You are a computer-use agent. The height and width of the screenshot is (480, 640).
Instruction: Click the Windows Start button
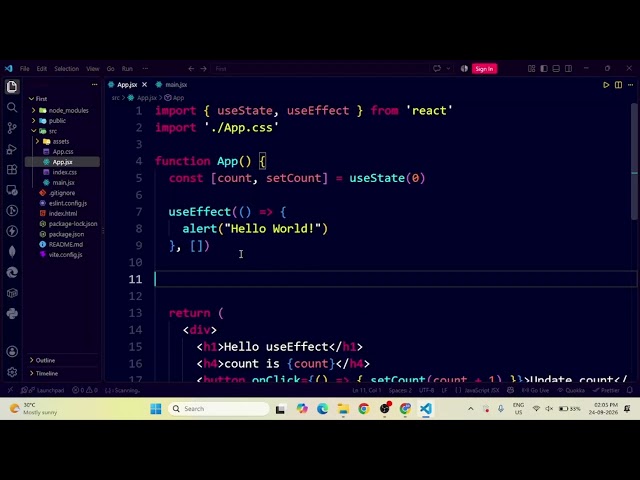[x=156, y=409]
